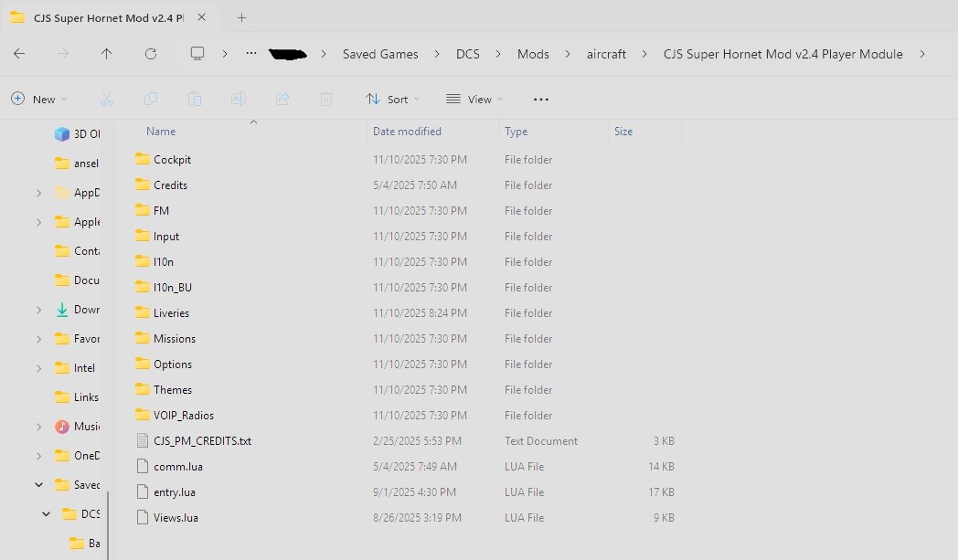Collapse the DCS tree node
958x560 pixels.
click(x=46, y=514)
